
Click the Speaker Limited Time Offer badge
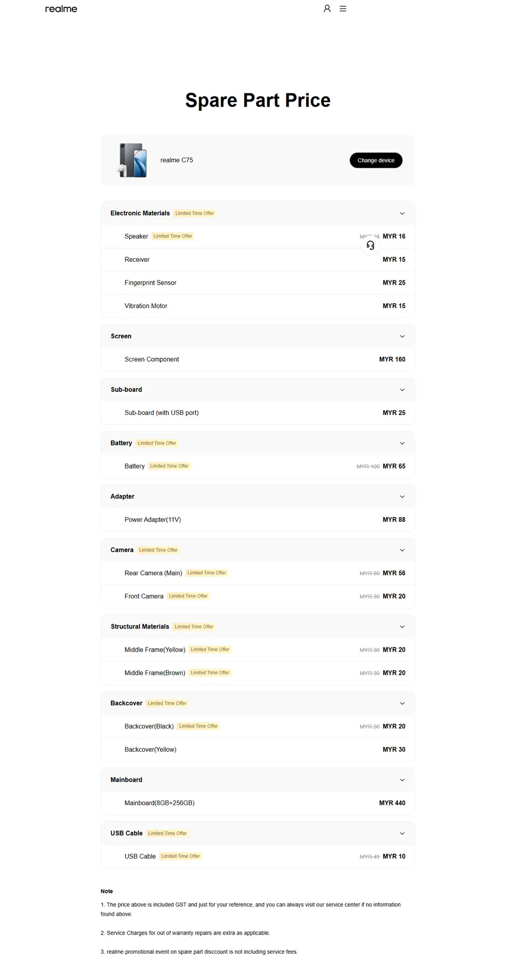[x=173, y=236]
